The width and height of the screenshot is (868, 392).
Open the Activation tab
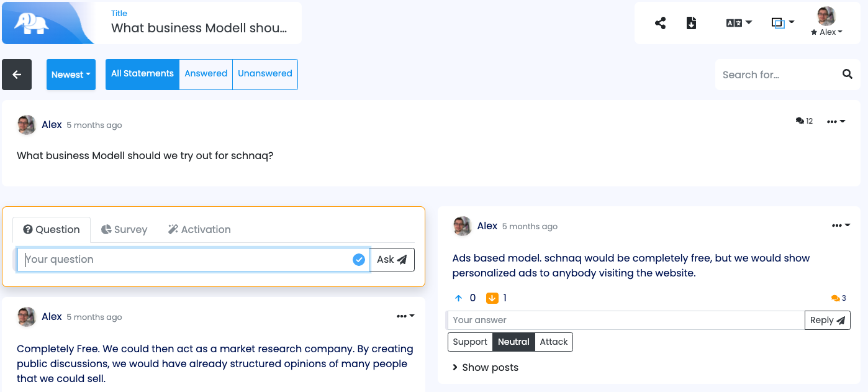pos(199,229)
